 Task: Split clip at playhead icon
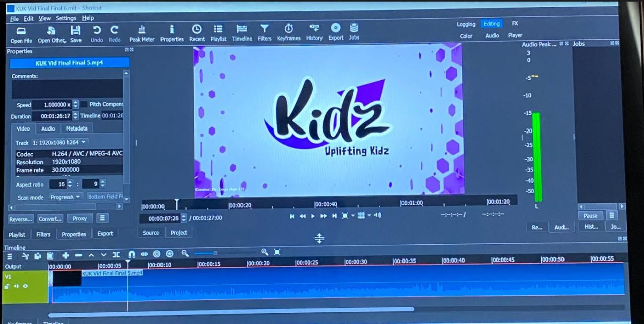116,255
